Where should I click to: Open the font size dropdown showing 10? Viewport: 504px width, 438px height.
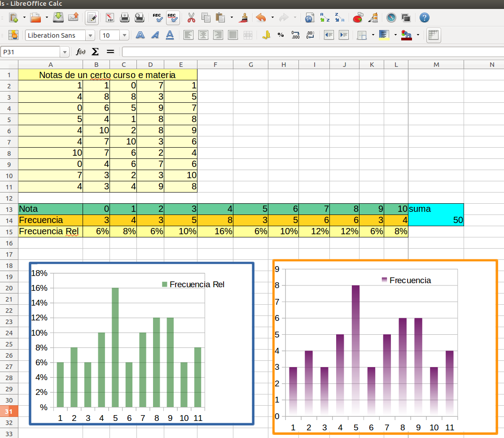pos(124,35)
